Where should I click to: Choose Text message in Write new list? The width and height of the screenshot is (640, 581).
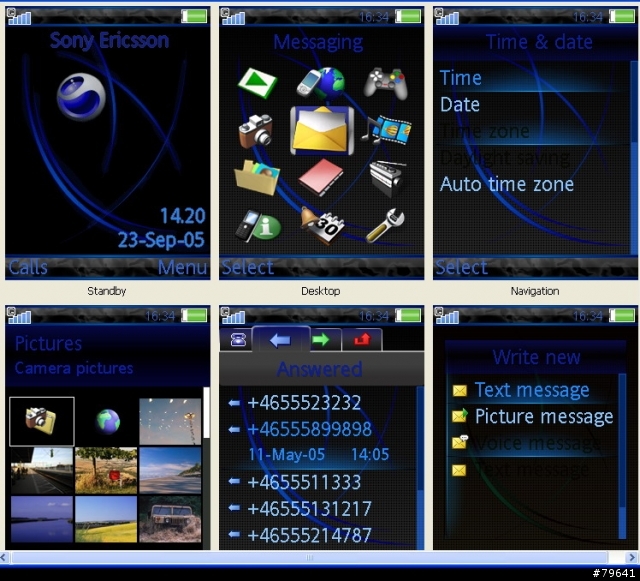(x=532, y=390)
